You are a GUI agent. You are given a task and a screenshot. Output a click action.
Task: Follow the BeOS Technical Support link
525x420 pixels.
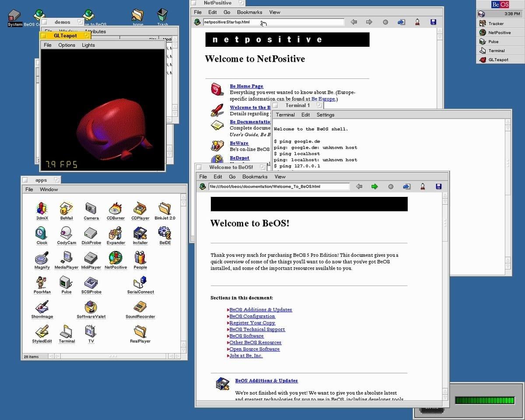point(257,329)
